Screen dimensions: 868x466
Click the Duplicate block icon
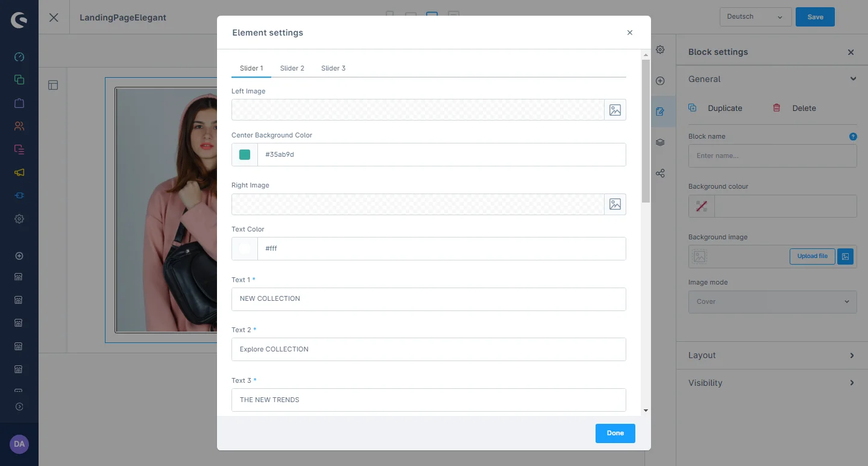coord(693,108)
